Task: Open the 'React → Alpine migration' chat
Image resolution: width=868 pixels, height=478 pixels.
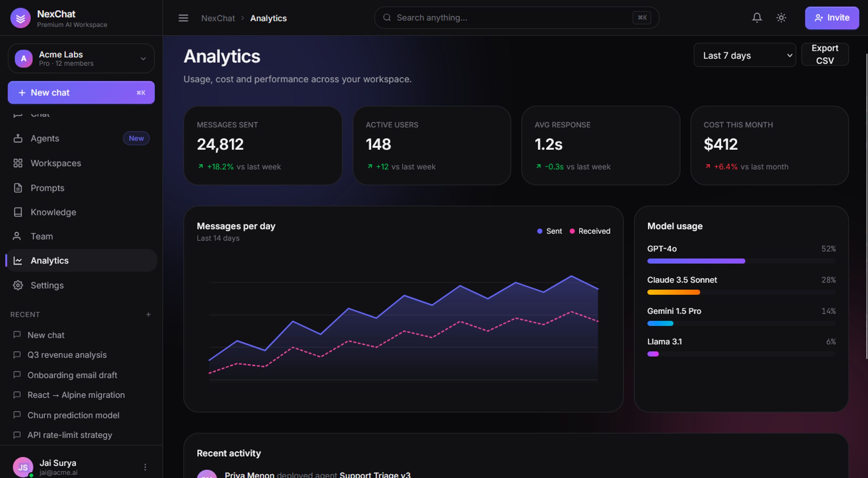Action: (81, 395)
